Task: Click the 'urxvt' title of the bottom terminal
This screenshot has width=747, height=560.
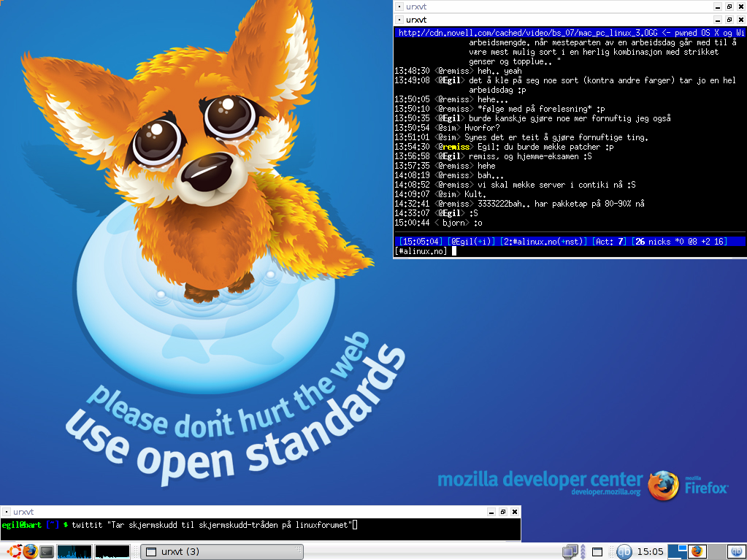Action: [x=23, y=512]
